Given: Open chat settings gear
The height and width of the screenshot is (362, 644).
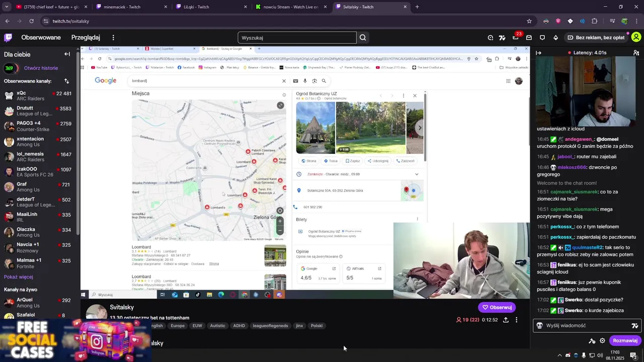Looking at the screenshot, I should pyautogui.click(x=602, y=340).
